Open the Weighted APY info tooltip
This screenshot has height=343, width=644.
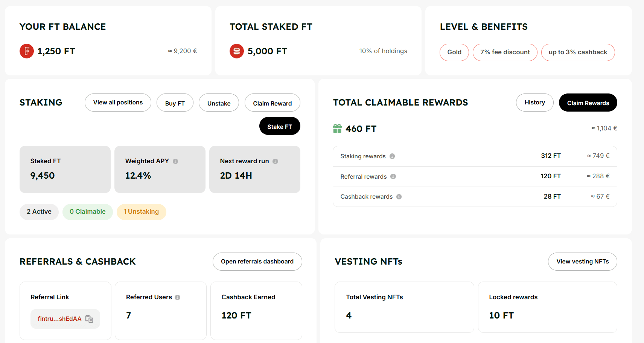pos(175,161)
